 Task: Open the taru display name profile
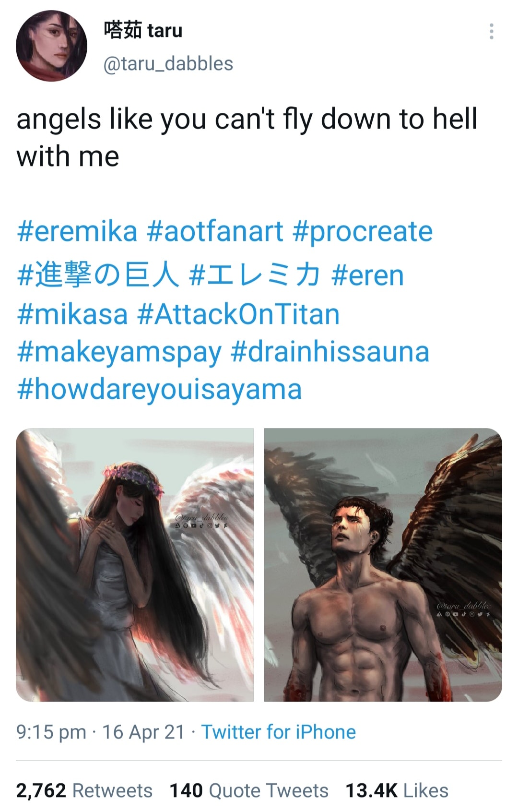pos(143,30)
